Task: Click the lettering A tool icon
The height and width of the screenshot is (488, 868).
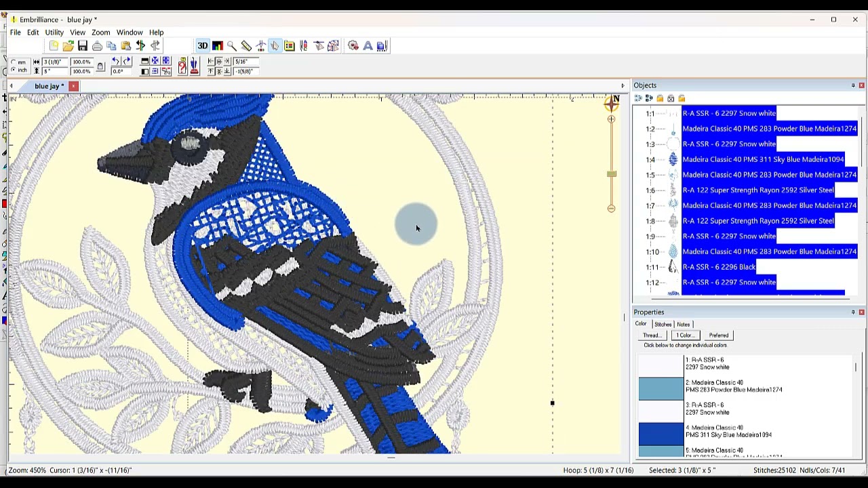Action: (x=368, y=45)
